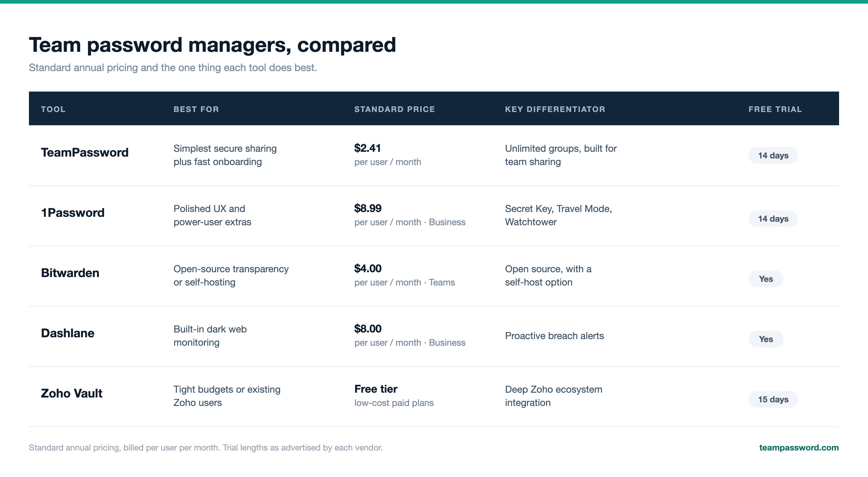Click the Free tier price for Zoho Vault
Viewport: 868px width, 477px height.
[x=376, y=389]
